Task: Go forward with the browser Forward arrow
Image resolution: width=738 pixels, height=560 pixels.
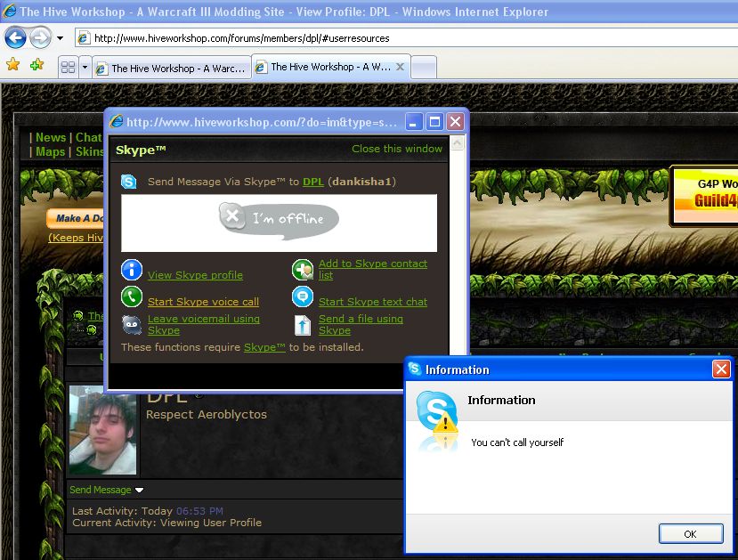Action: pos(40,38)
